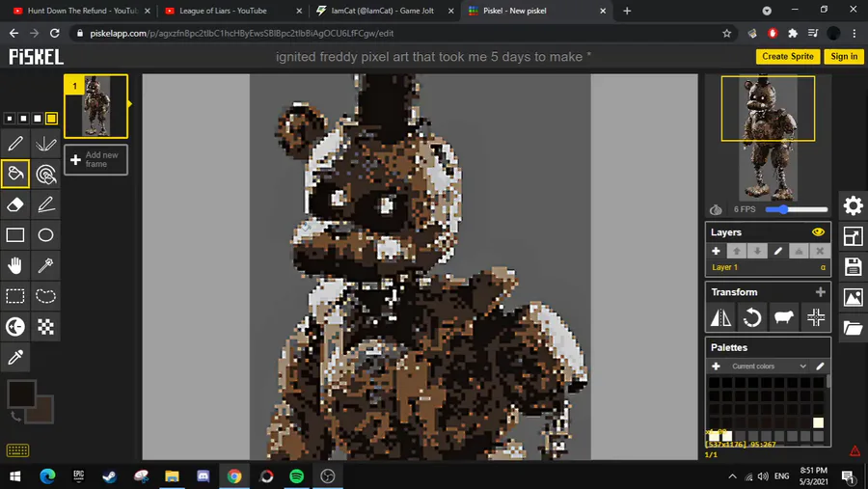Open a new browser tab
Image resolution: width=868 pixels, height=489 pixels.
(627, 11)
